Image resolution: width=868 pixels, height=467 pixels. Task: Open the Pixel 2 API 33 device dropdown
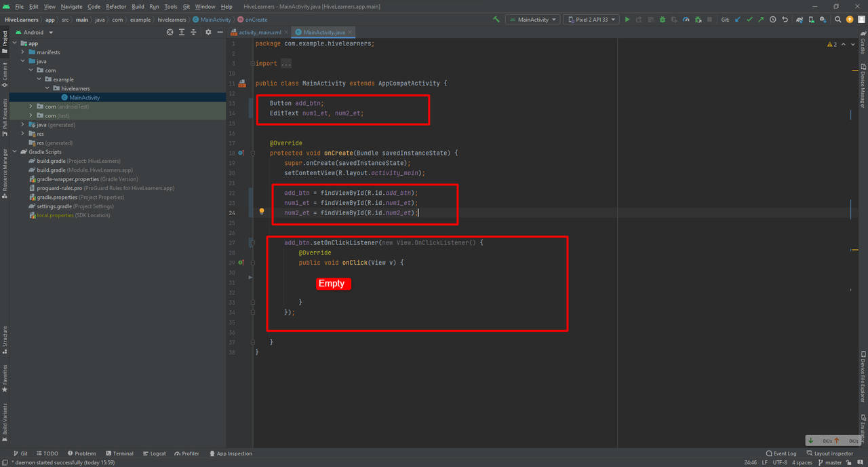(592, 20)
